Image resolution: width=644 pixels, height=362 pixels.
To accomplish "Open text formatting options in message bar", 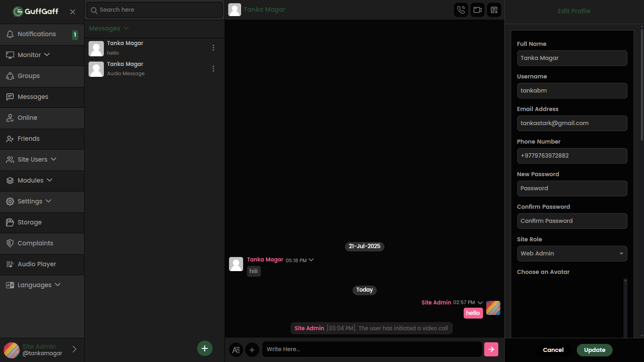I will (x=236, y=350).
